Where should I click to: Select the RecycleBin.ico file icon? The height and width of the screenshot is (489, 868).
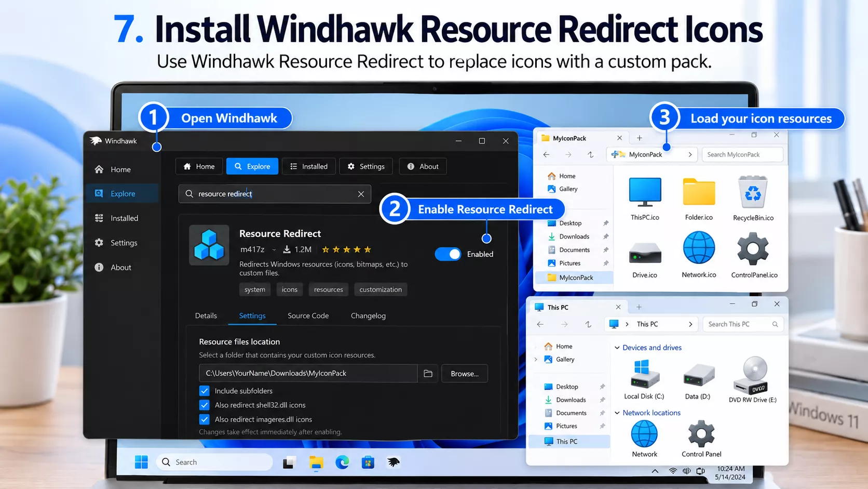tap(753, 192)
